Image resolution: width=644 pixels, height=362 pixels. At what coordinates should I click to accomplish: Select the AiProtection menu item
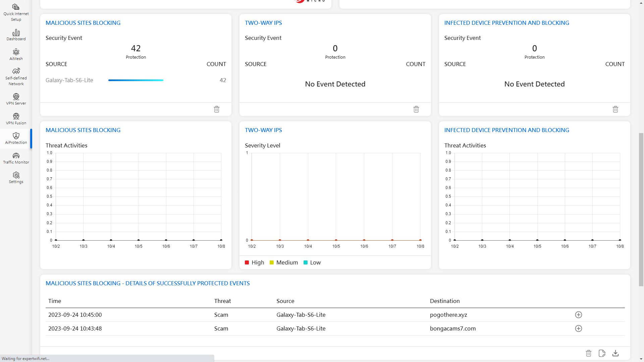16,138
